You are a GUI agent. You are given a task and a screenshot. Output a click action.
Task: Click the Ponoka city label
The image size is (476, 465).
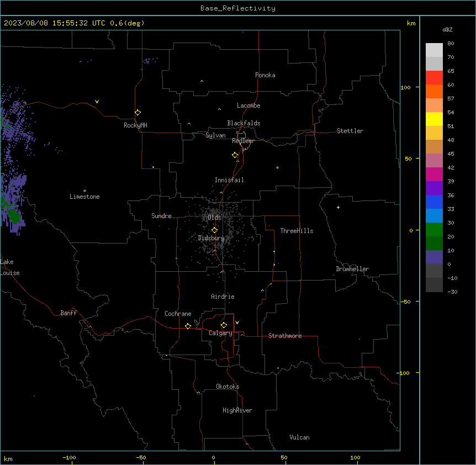click(265, 75)
